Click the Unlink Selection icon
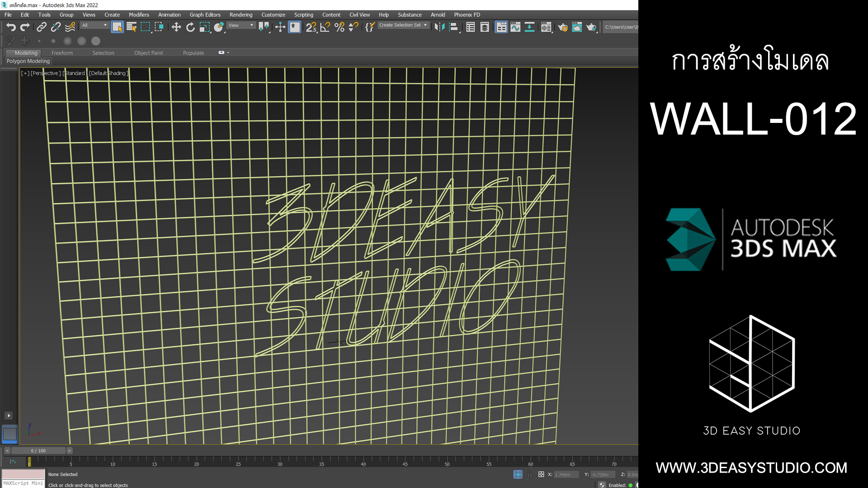Viewport: 868px width, 488px height. 56,27
